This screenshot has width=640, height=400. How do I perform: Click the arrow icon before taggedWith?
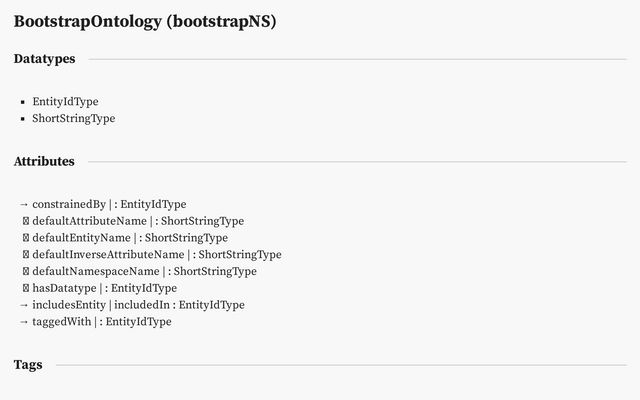pos(24,322)
